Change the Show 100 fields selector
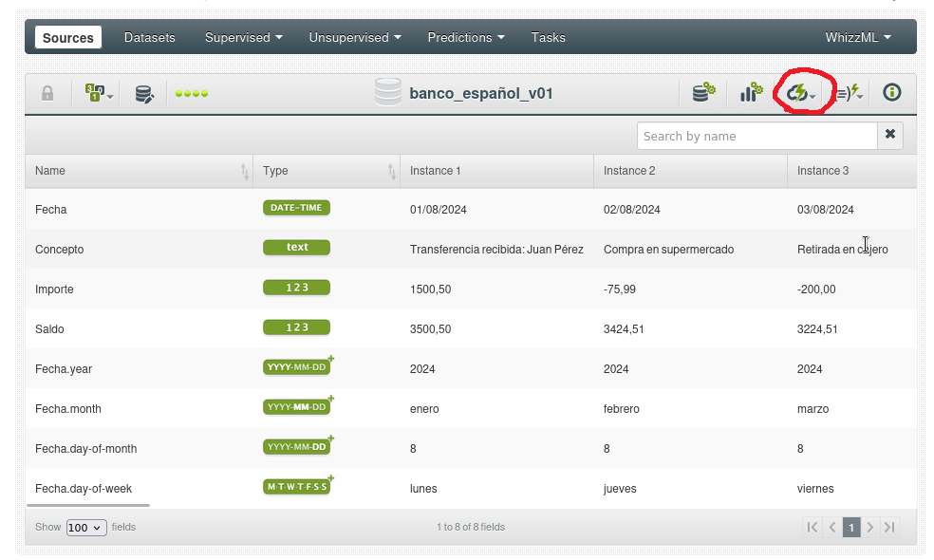This screenshot has width=934, height=560. [86, 528]
